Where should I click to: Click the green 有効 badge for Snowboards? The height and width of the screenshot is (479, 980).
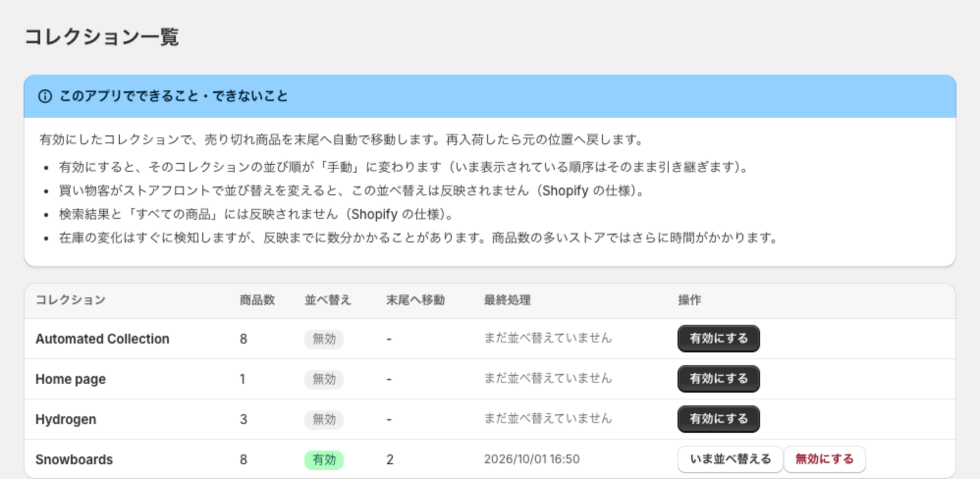tap(324, 460)
